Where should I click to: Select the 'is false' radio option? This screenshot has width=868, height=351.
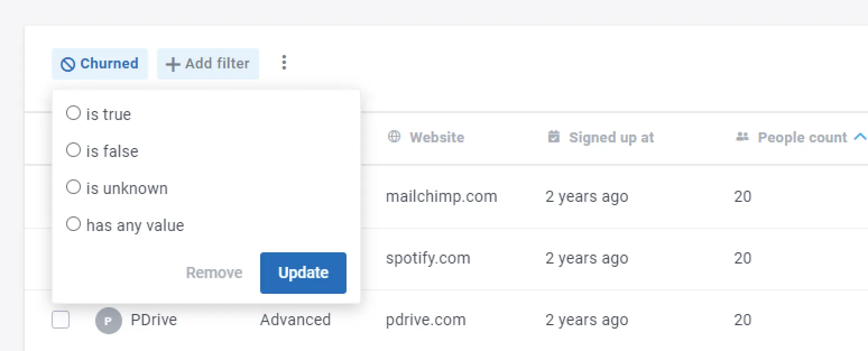(x=73, y=150)
